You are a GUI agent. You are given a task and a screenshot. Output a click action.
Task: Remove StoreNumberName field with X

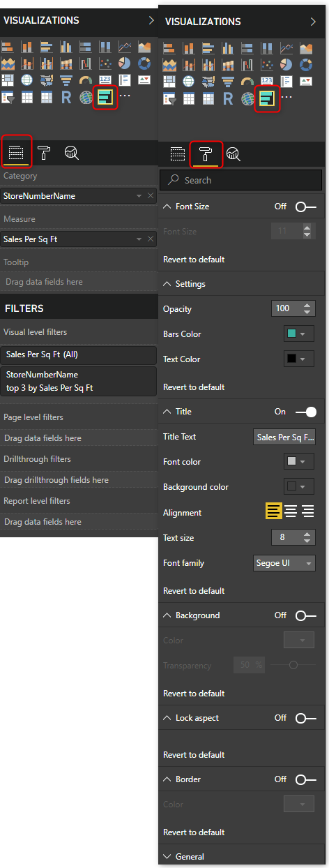(151, 196)
